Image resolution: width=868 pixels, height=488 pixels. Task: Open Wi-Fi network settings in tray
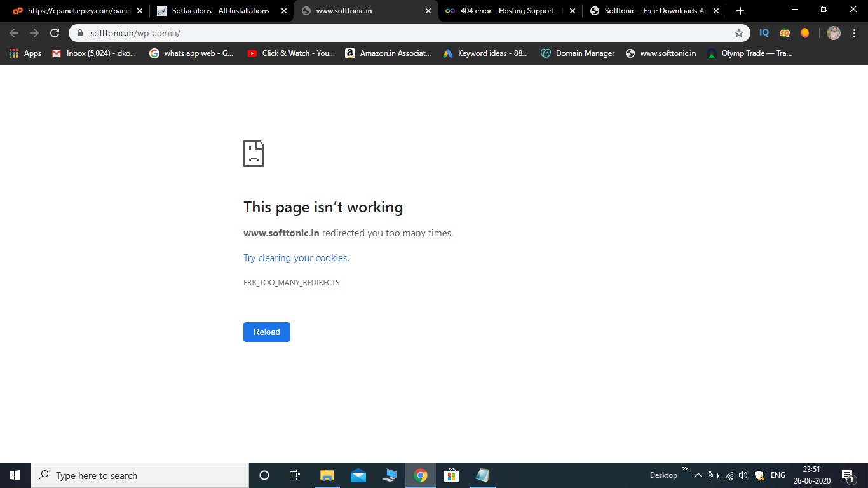coord(729,475)
